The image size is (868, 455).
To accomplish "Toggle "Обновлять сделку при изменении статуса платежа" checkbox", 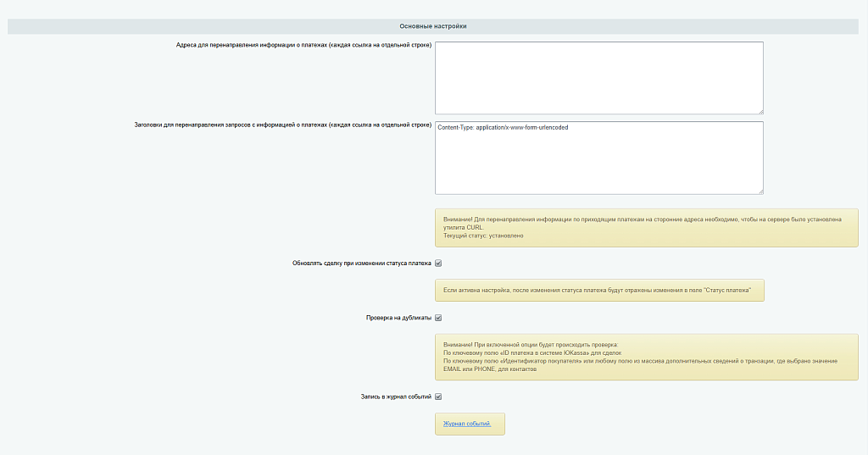I will (438, 264).
